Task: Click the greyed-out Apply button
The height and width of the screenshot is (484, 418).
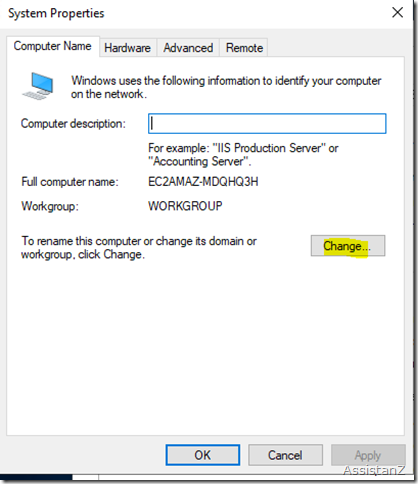Action: [368, 455]
